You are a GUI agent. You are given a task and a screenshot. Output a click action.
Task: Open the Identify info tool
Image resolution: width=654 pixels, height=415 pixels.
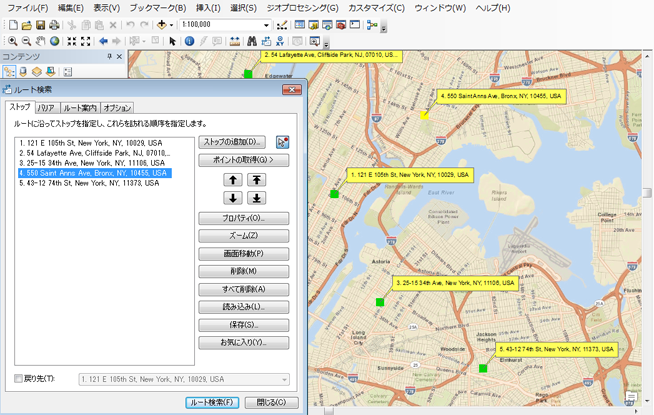tap(189, 42)
